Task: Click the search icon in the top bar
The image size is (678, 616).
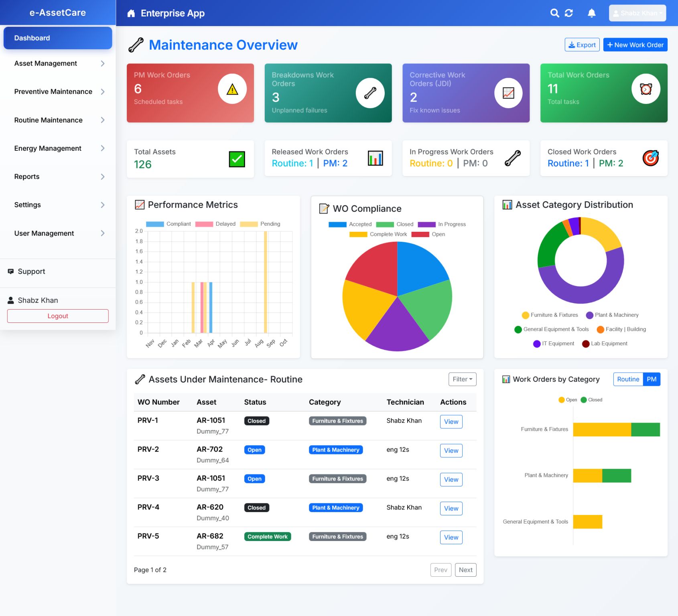Action: point(555,13)
